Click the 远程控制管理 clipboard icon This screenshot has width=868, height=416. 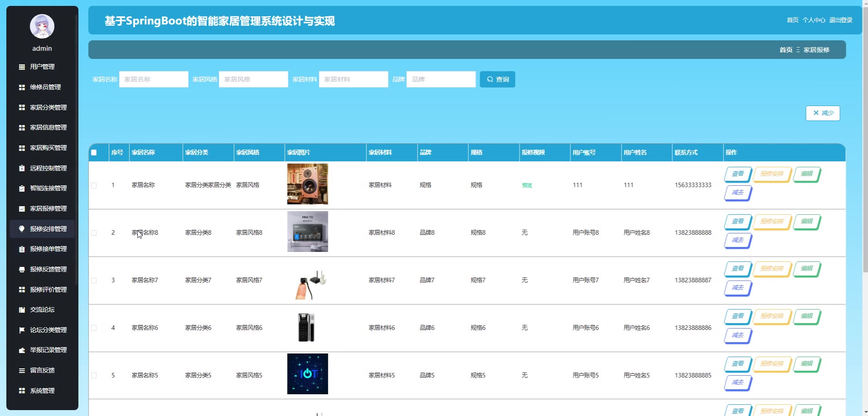point(22,168)
